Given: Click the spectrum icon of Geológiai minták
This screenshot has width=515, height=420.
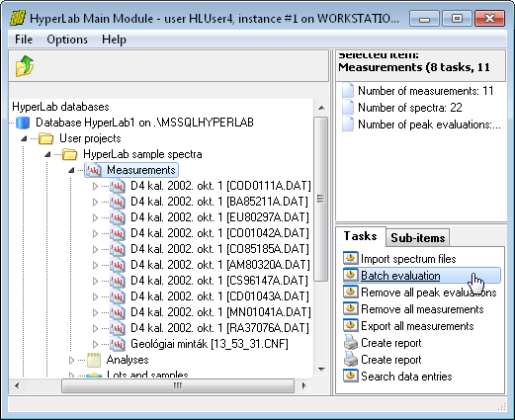Looking at the screenshot, I should point(118,344).
